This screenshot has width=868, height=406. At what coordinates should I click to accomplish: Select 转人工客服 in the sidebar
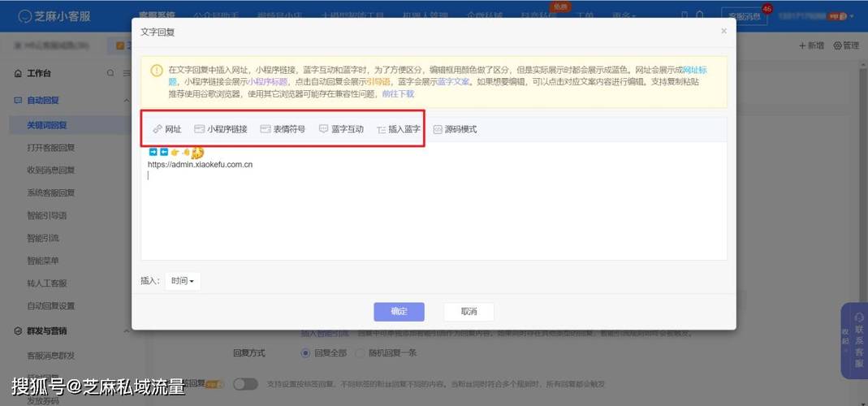tap(47, 283)
